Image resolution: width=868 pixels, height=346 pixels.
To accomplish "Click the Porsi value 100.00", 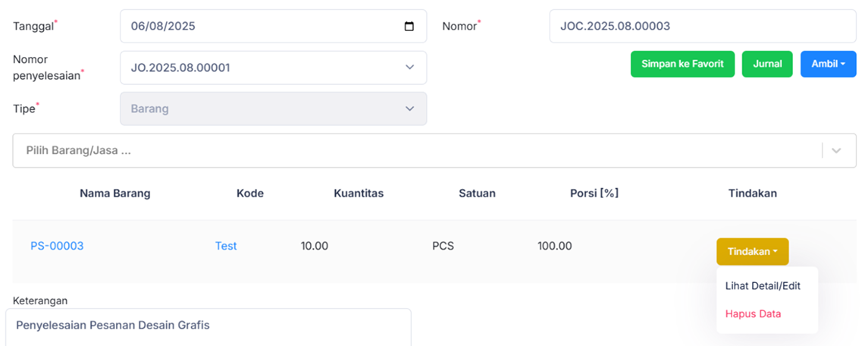I will click(x=555, y=246).
